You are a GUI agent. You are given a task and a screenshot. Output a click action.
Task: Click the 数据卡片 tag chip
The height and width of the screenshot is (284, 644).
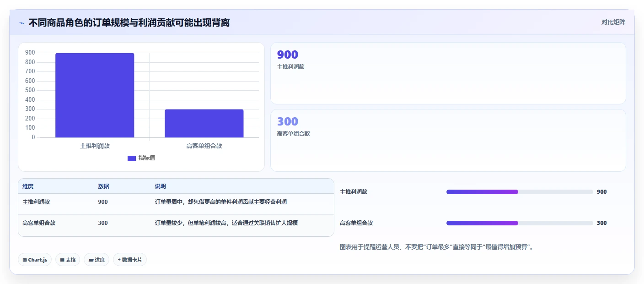click(x=130, y=260)
